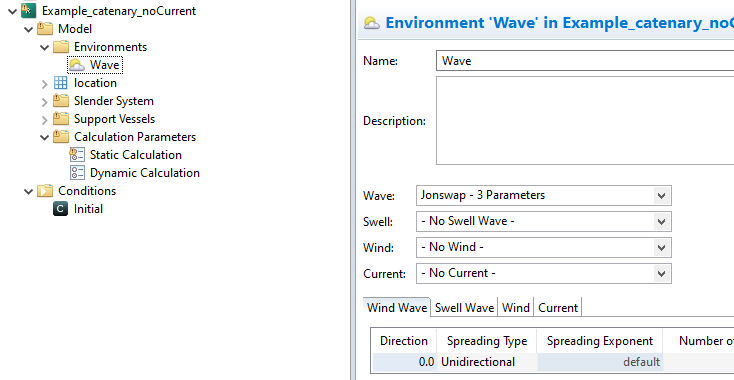This screenshot has width=734, height=380.
Task: Collapse the Example_catenary_noCurrent project node
Action: pyautogui.click(x=13, y=11)
